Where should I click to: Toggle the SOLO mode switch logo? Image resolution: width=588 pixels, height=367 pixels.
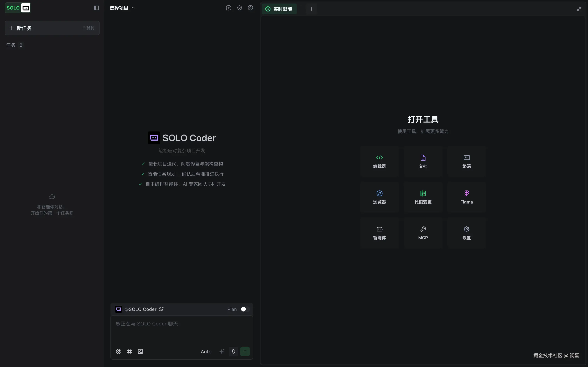pyautogui.click(x=18, y=8)
